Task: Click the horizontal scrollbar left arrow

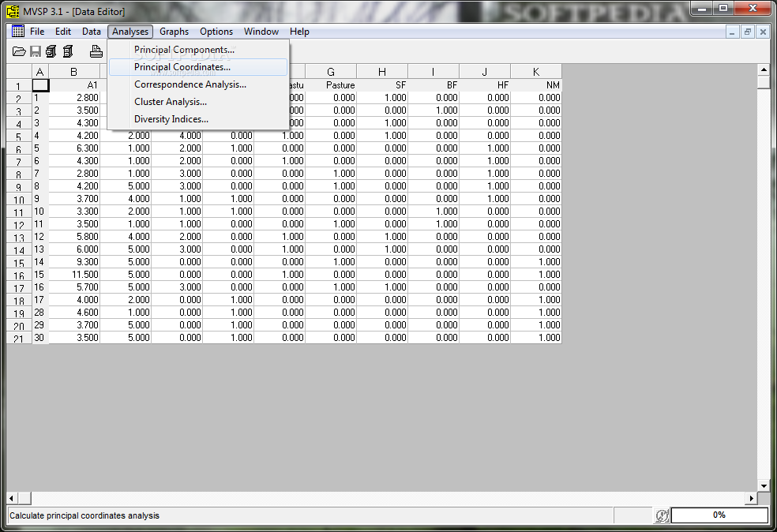Action: (x=12, y=498)
